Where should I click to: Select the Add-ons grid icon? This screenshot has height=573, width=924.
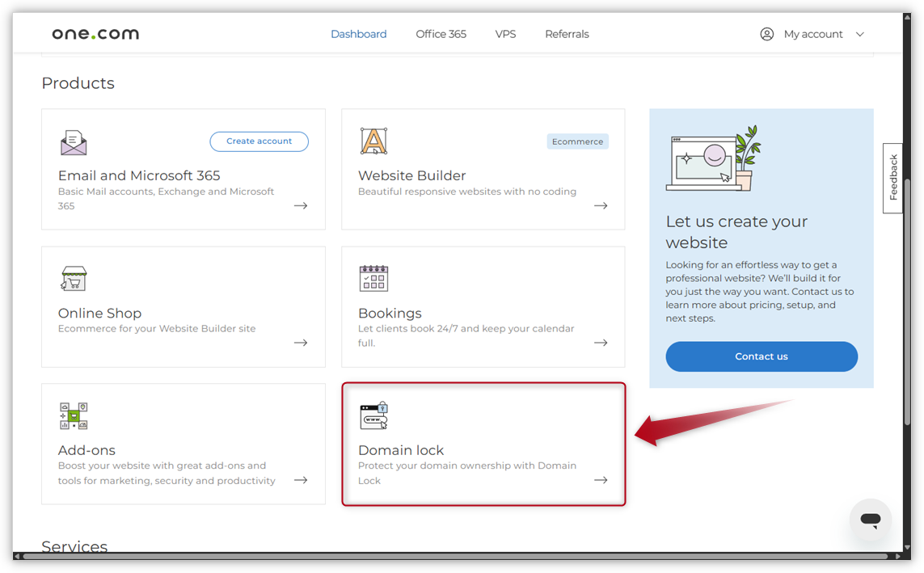click(74, 415)
